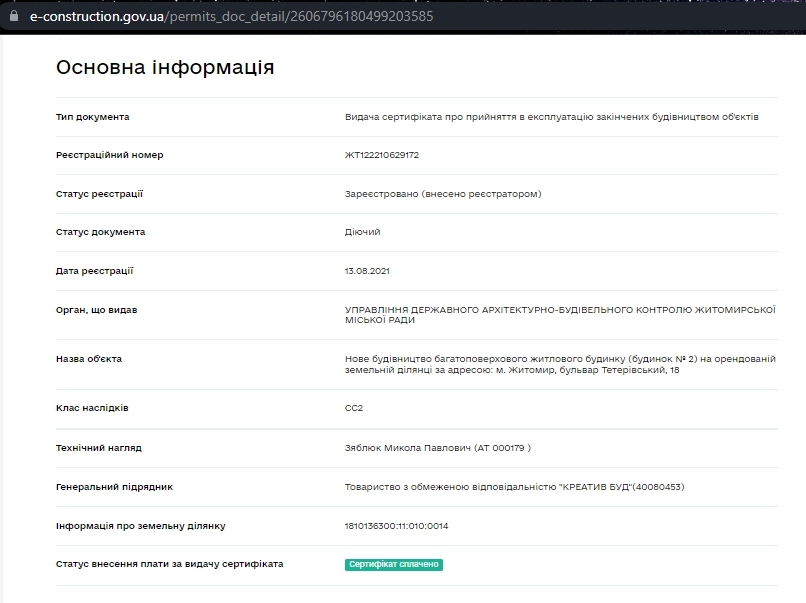Click the 'Реєстраційний номер' label
This screenshot has height=603, width=806.
pos(109,155)
